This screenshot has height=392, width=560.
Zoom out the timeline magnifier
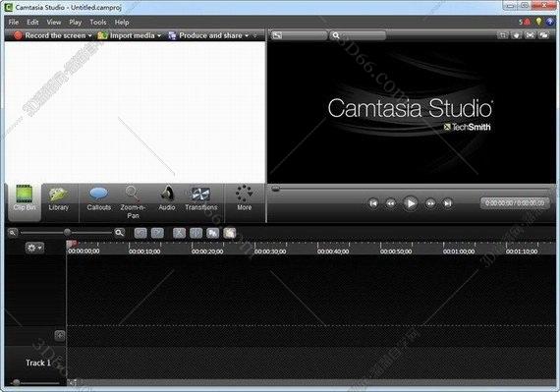[13, 233]
